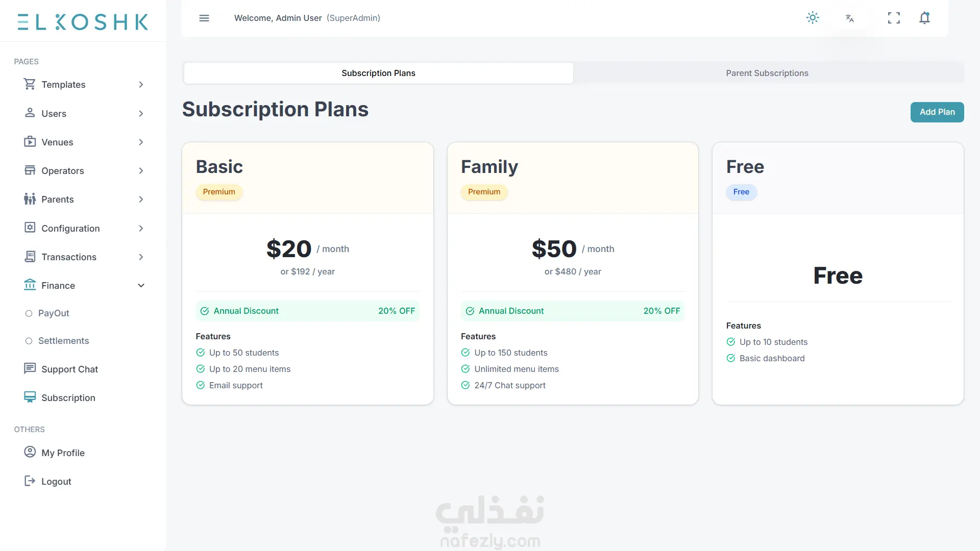Open the language translation icon
Viewport: 980px width, 551px height.
pos(849,18)
